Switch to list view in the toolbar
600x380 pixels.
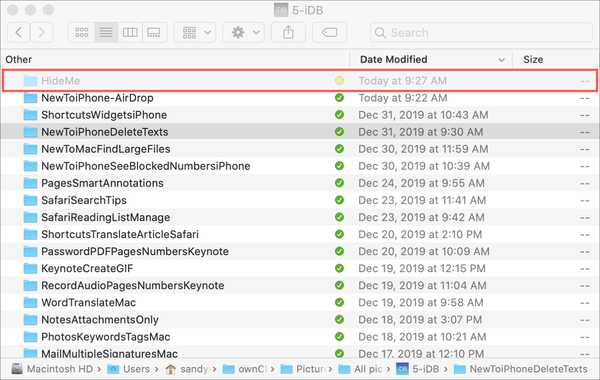click(x=106, y=33)
